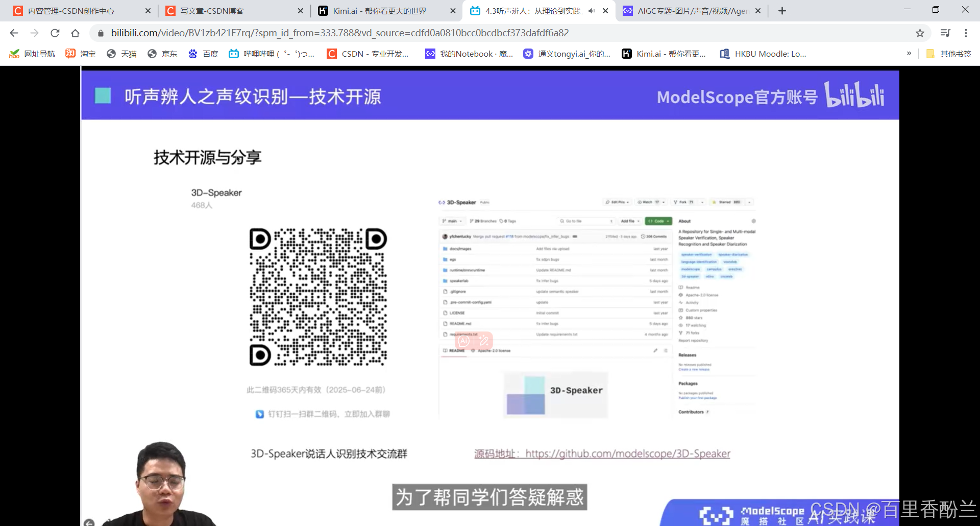Screen dimensions: 980x526
Task: Close the 写文章-CSDN博客 tab
Action: point(300,11)
